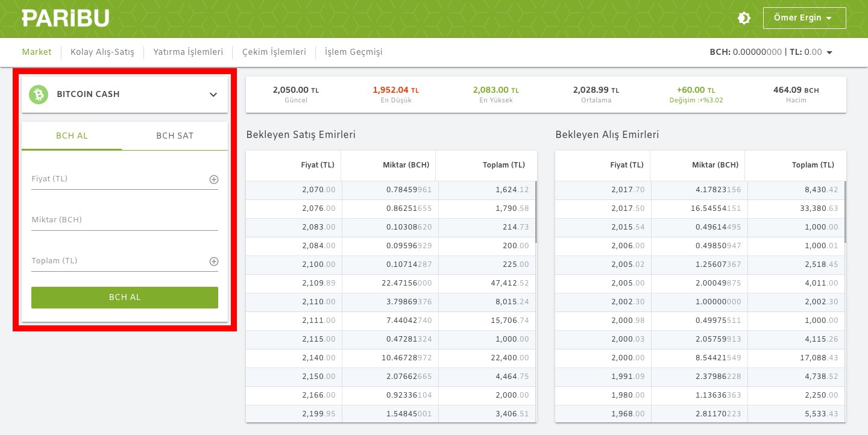
Task: Select sell order priced 2,150.00
Action: tap(391, 377)
